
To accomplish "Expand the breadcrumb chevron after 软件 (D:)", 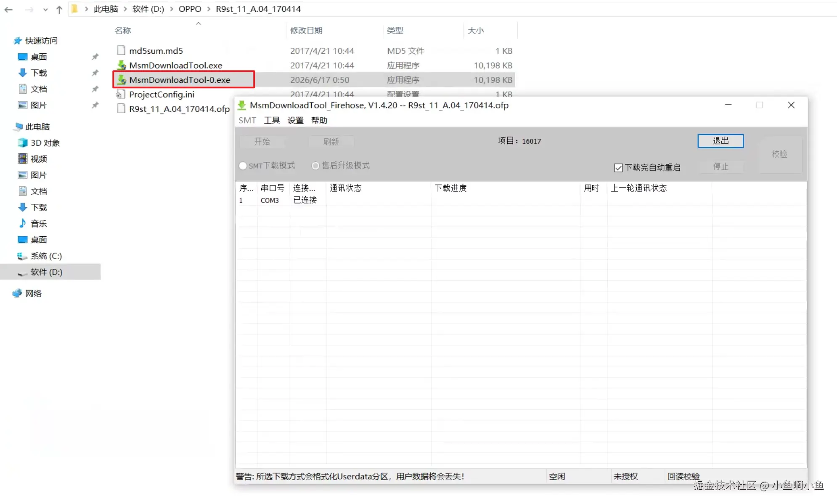I will click(x=172, y=9).
